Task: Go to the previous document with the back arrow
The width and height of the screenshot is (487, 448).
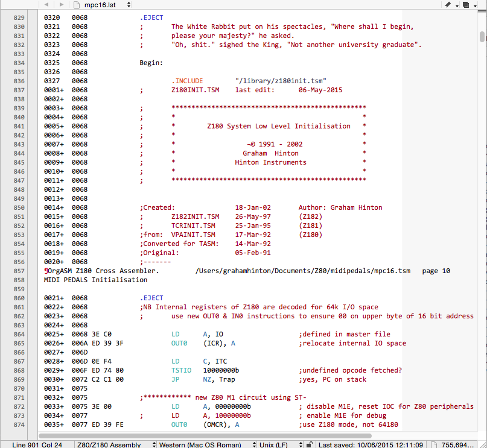Action: [x=46, y=4]
